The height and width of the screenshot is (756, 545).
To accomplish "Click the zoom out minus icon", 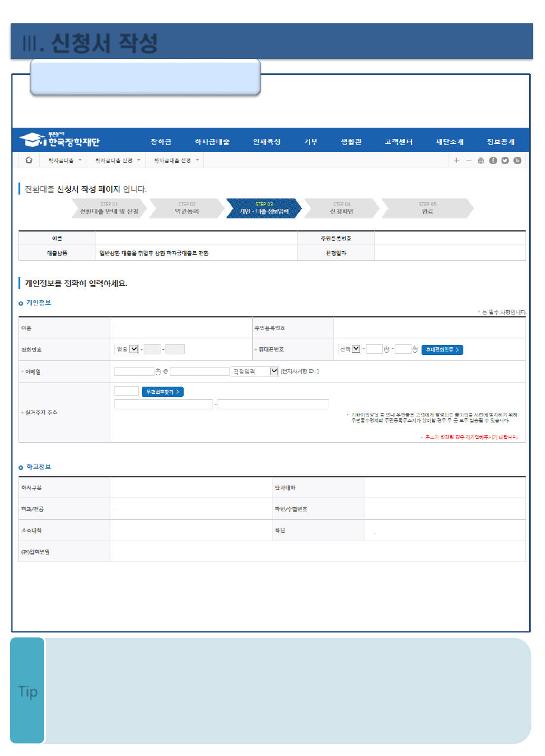I will pos(469,161).
